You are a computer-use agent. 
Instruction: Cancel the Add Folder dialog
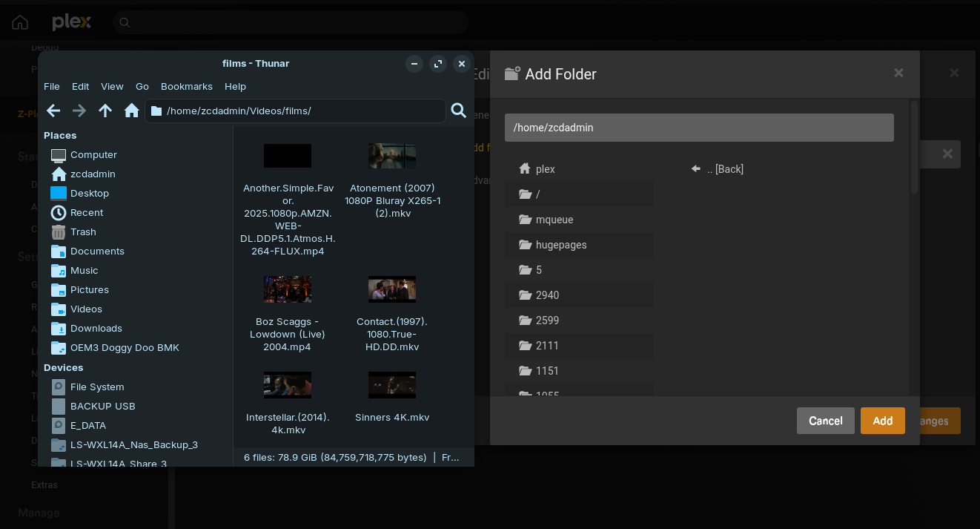(825, 421)
